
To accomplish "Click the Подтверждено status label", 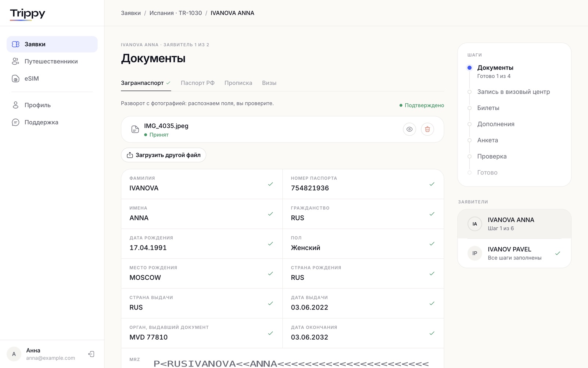I will tap(422, 105).
